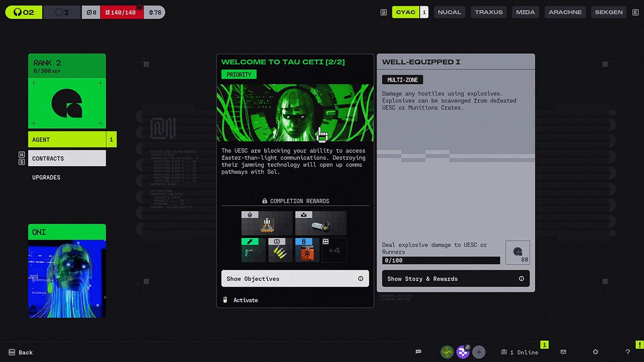Switch to the ARACHNE faction tab
Screen dimensions: 644x362
565,12
